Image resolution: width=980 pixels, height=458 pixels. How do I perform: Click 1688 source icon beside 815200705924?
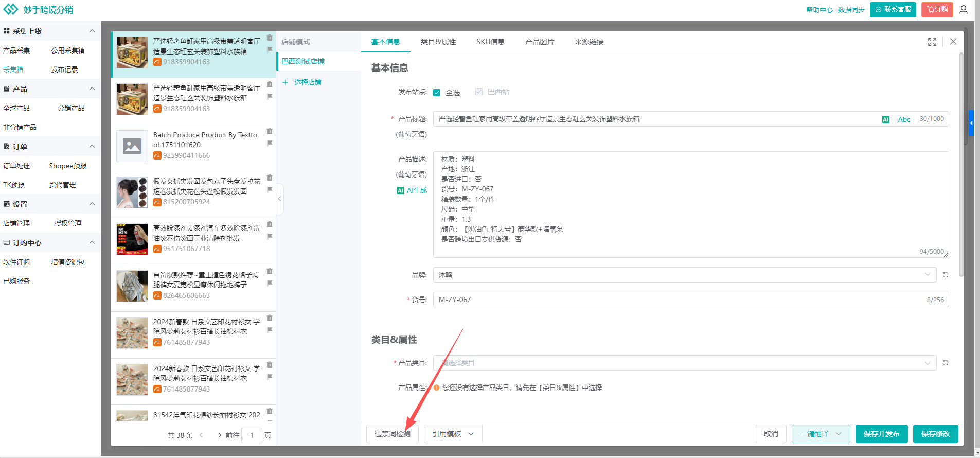pyautogui.click(x=157, y=202)
